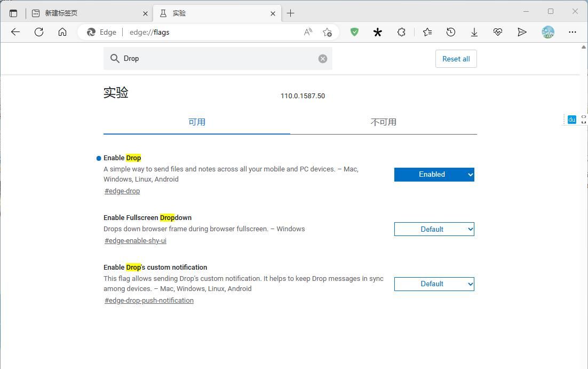The image size is (588, 369).
Task: Open the Downloads panel
Action: (474, 32)
